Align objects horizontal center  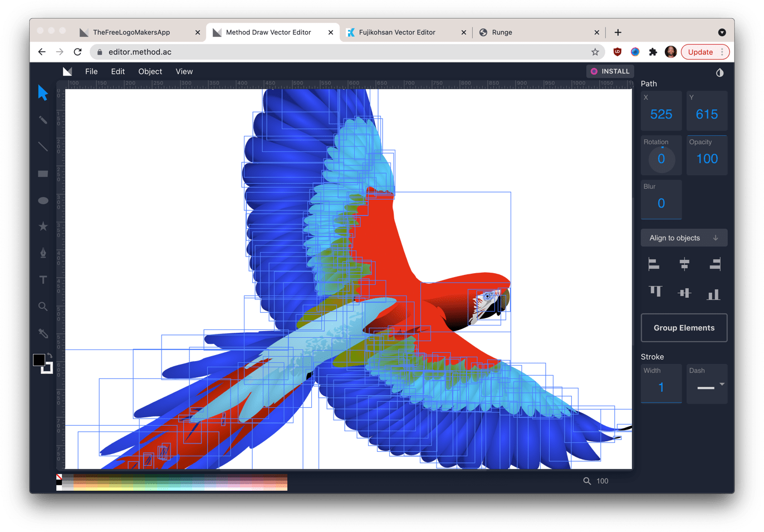click(684, 264)
